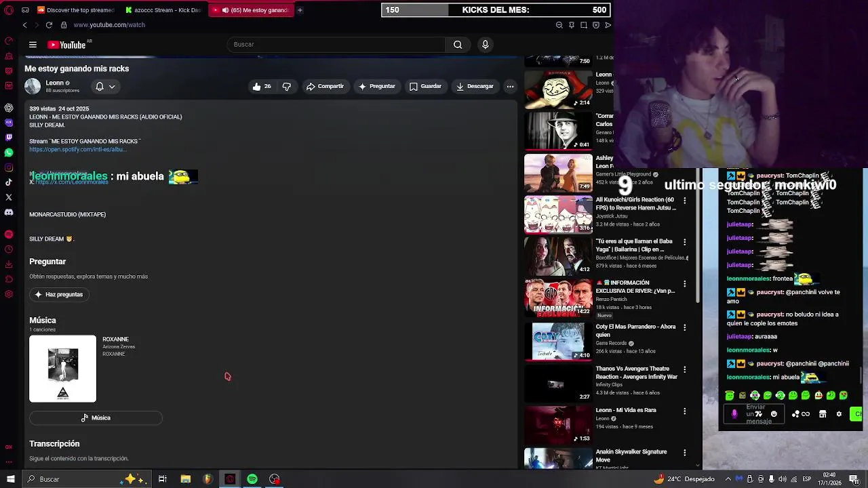Dislike the video with thumbs down
Viewport: 868px width, 488px height.
[286, 86]
